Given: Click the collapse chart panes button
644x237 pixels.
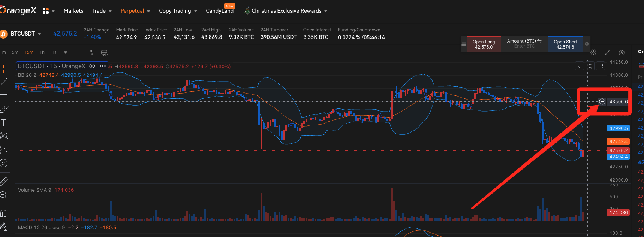Looking at the screenshot, I should [x=590, y=66].
